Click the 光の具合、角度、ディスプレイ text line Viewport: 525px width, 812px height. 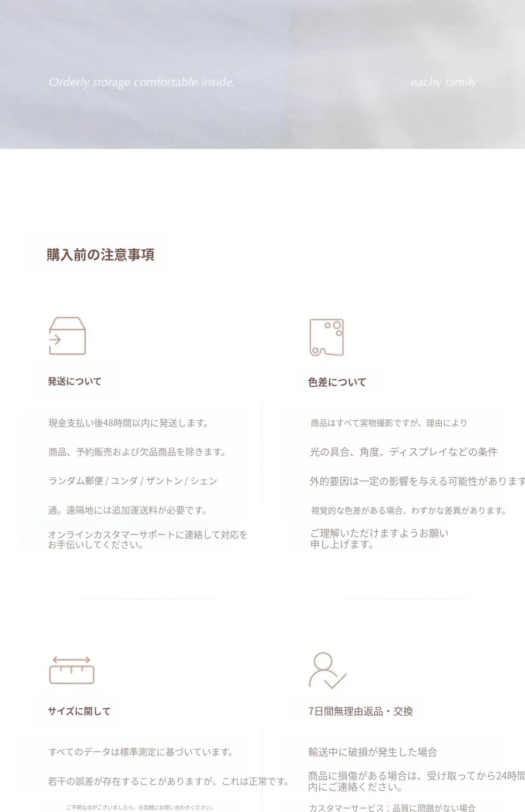[403, 452]
